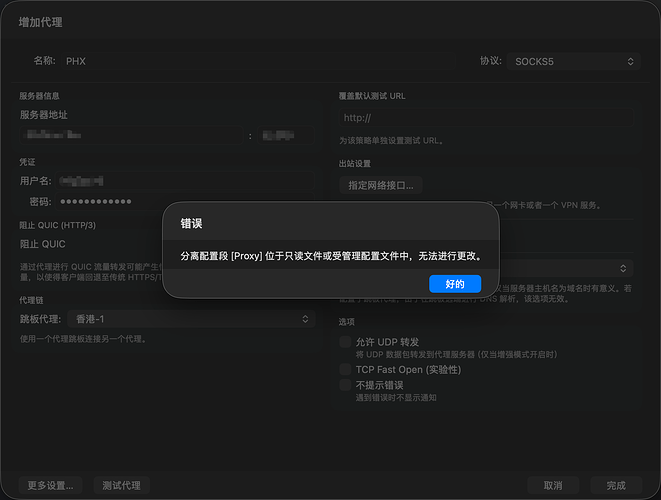The image size is (661, 500).
Task: Click the 完成 button
Action: point(616,485)
